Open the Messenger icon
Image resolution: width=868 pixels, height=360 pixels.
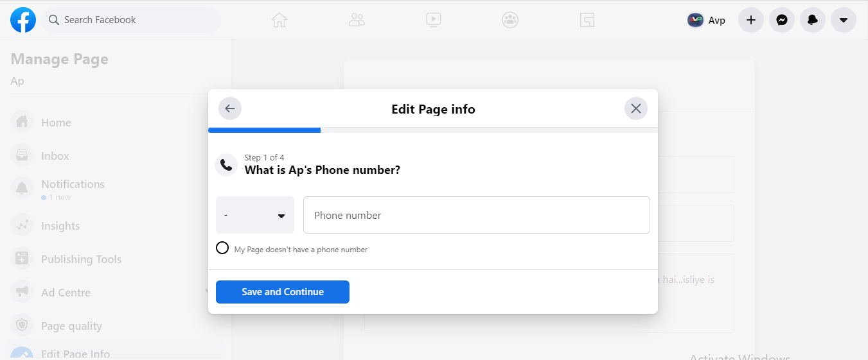tap(782, 20)
